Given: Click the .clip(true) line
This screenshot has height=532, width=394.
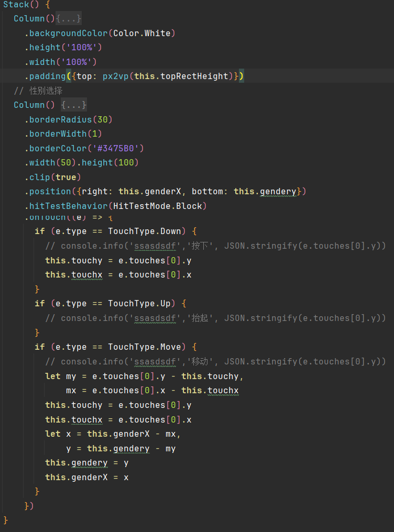Looking at the screenshot, I should (x=52, y=178).
